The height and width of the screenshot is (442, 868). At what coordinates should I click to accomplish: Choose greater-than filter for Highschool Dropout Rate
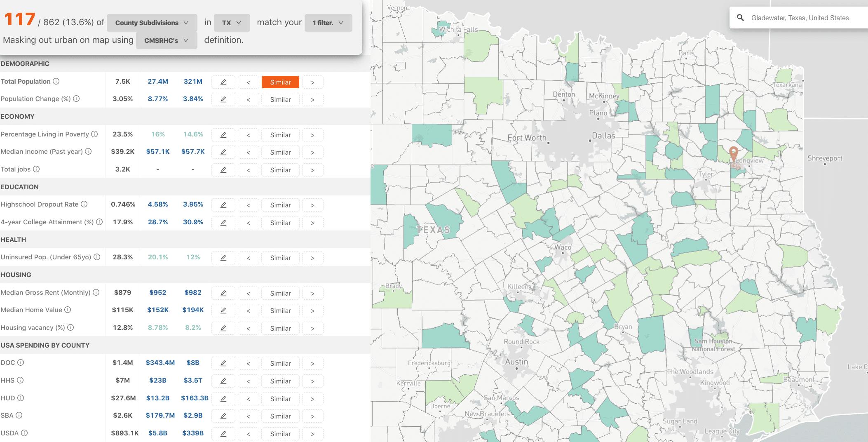[x=312, y=205]
